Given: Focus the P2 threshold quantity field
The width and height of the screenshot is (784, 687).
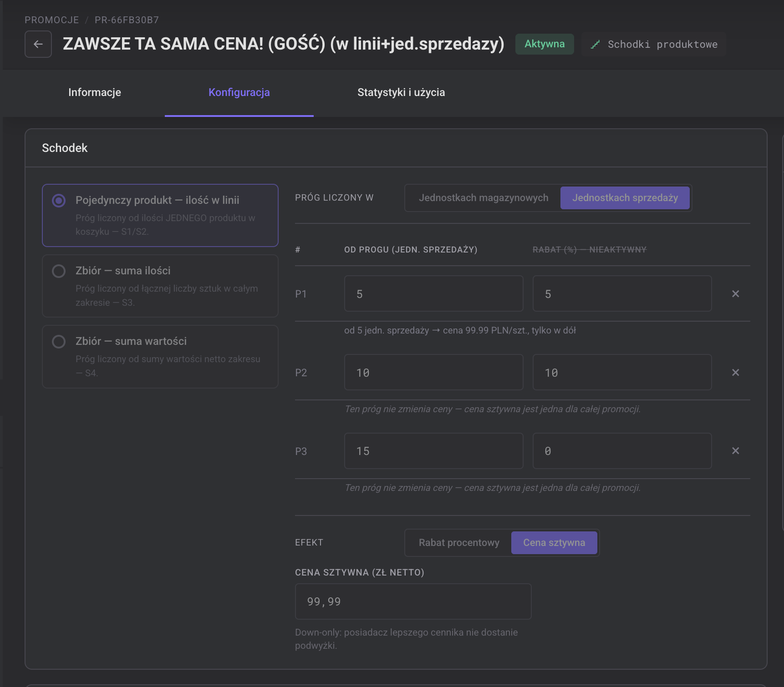Looking at the screenshot, I should (434, 373).
